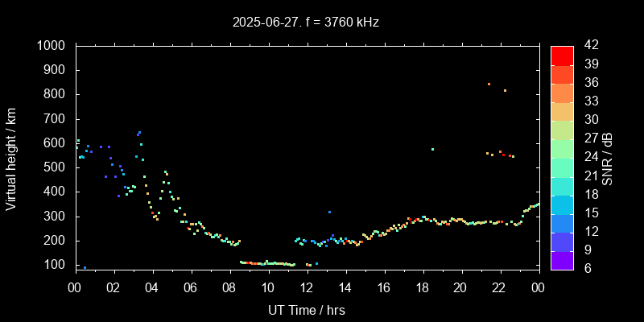The image size is (644, 322).
Task: Select the lone blue point above 13 hrs
Action: [x=329, y=212]
